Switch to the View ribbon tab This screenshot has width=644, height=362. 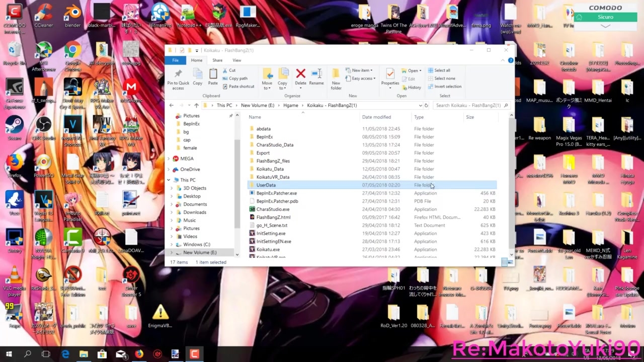236,60
